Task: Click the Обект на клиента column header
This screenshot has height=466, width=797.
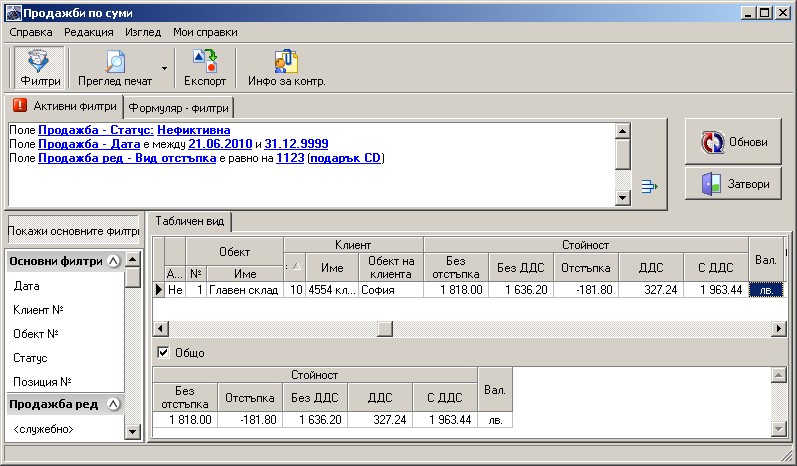Action: 391,267
